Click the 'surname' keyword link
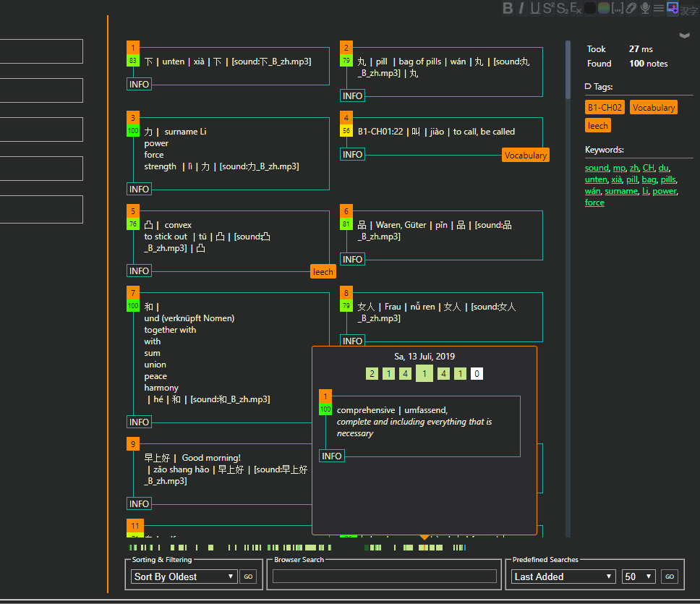Viewport: 700px width, 604px height. (621, 191)
